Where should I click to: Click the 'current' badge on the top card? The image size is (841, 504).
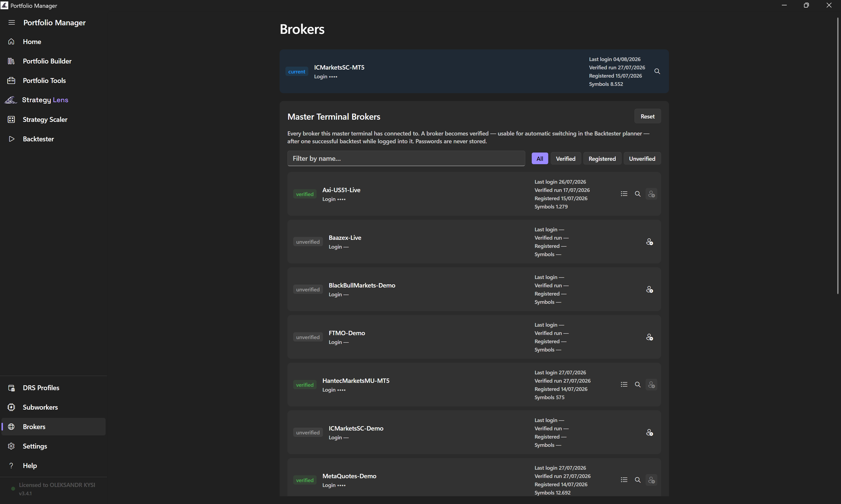tap(297, 72)
